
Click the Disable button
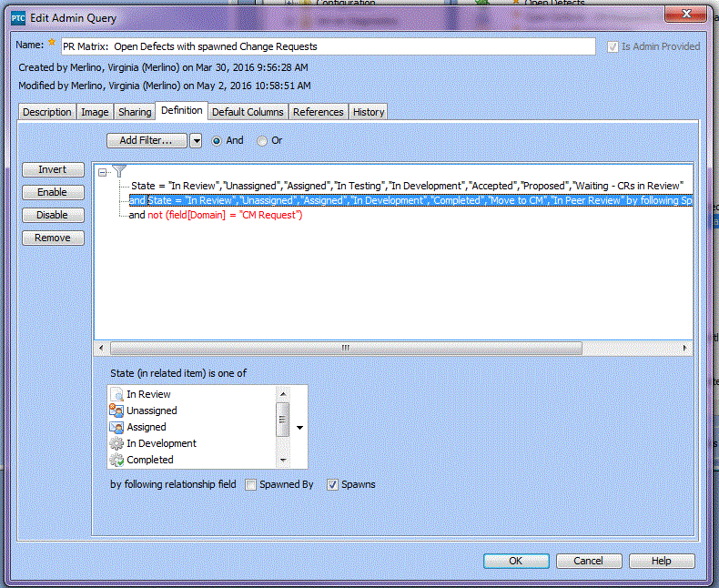coord(53,215)
